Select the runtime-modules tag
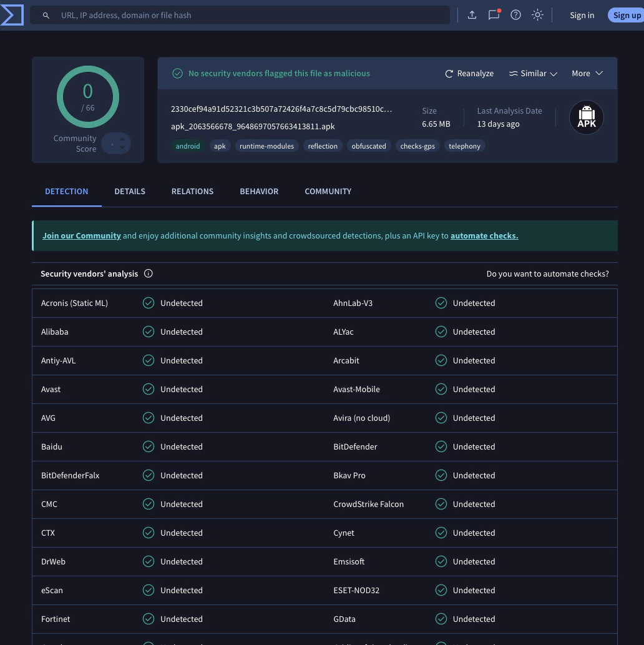Screen dimensions: 644x645 tap(267, 146)
